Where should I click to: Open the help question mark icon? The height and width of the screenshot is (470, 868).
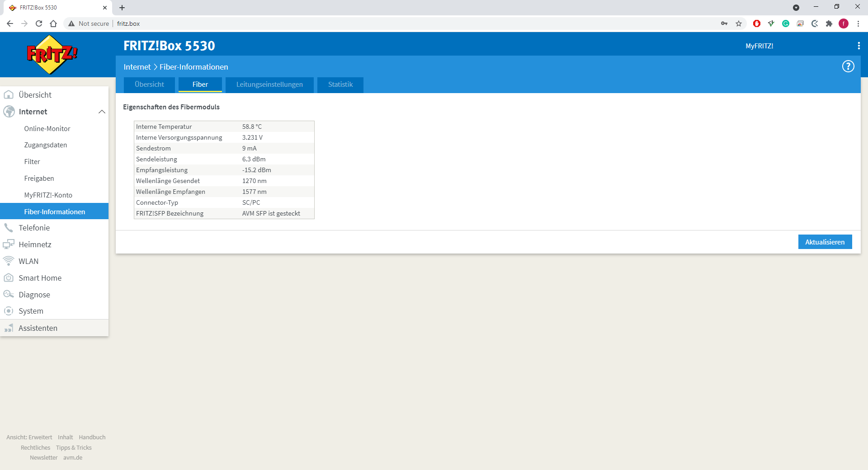[x=848, y=66]
